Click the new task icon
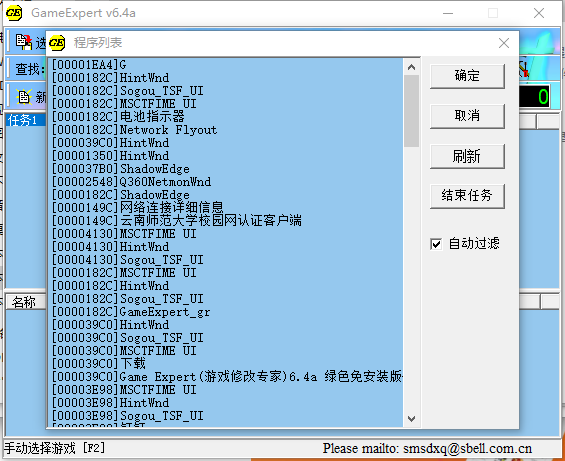Screen dimensions: 565x461 24,97
